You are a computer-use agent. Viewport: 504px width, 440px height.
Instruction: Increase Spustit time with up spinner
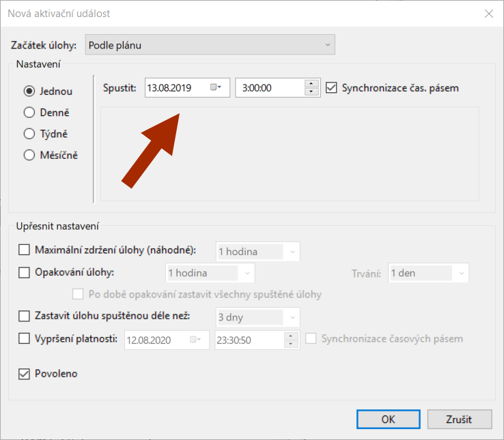point(311,84)
